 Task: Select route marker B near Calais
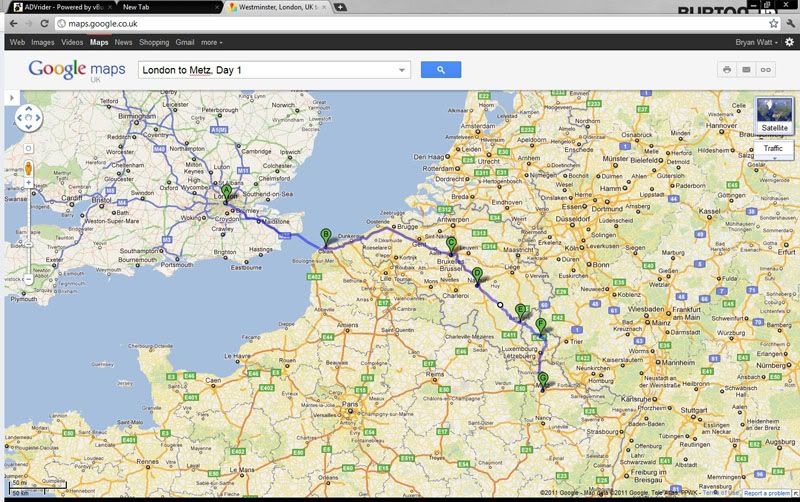tap(326, 238)
